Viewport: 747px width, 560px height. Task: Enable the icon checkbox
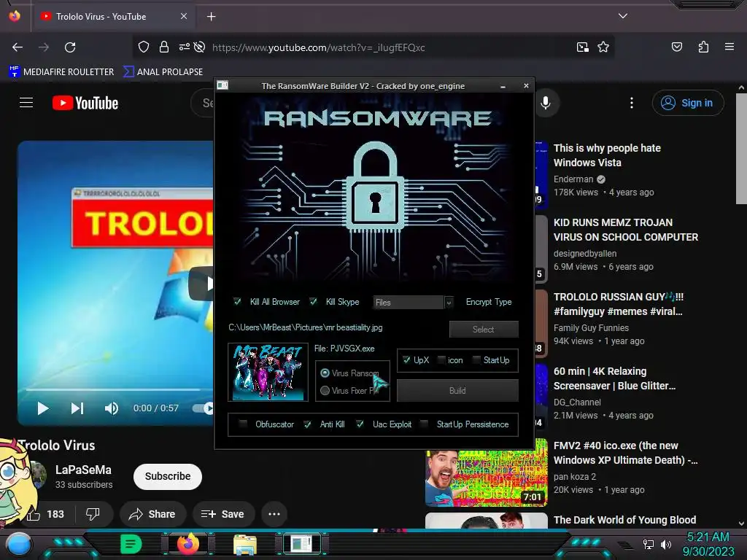(441, 360)
